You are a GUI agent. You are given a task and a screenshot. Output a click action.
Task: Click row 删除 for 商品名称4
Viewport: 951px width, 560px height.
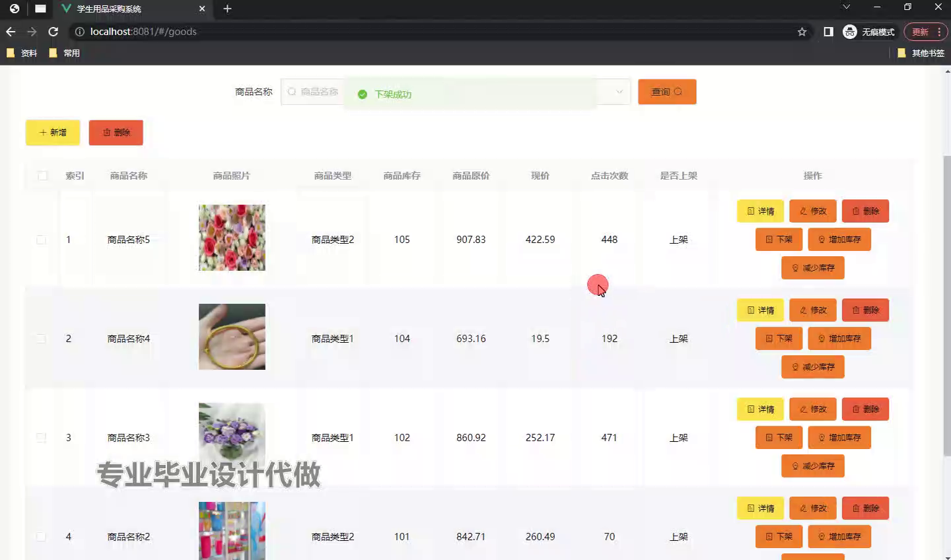tap(866, 310)
